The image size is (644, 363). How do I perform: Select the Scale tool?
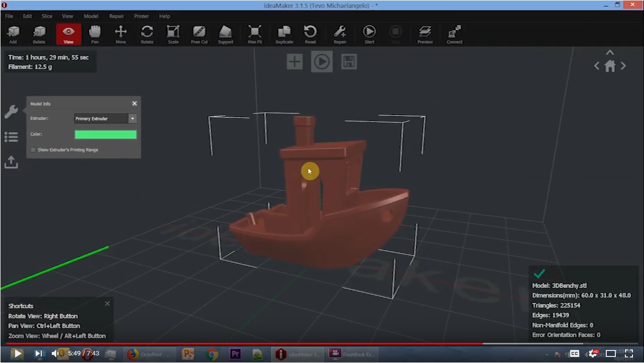[x=173, y=34]
